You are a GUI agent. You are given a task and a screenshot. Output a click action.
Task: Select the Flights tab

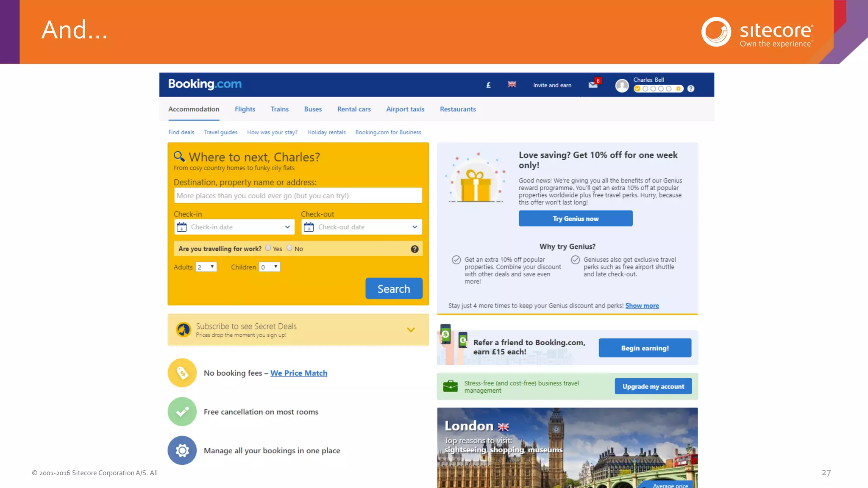pyautogui.click(x=245, y=109)
